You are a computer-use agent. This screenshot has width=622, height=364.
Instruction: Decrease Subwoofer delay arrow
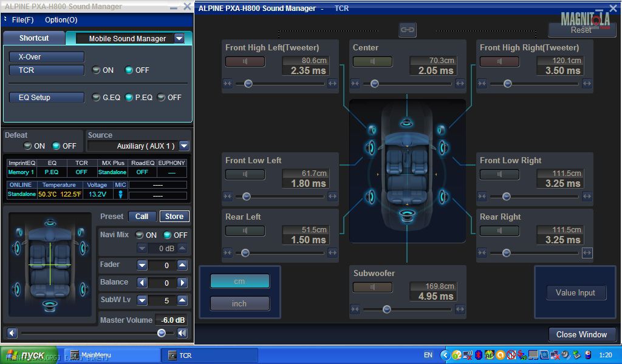click(355, 309)
